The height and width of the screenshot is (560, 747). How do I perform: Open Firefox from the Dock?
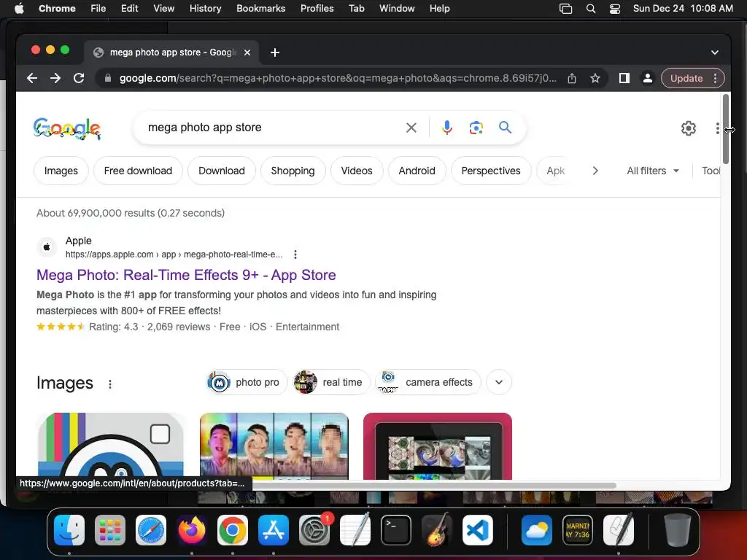(192, 530)
